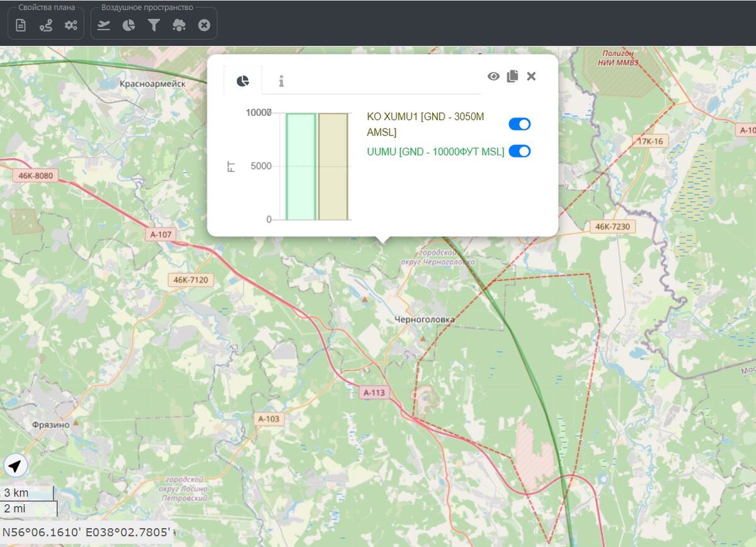Click the pie chart airspace icon in toolbar
The height and width of the screenshot is (547, 756).
click(x=129, y=25)
